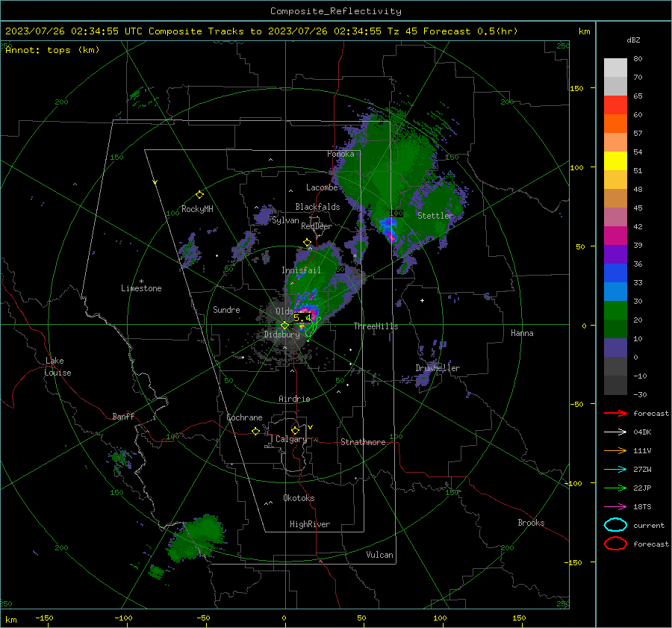Click the Calgary city label
The height and width of the screenshot is (628, 672).
tap(291, 439)
